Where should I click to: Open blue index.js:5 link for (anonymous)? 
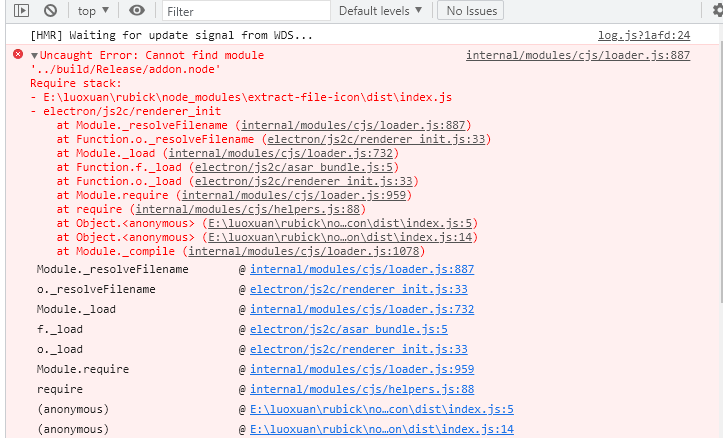[382, 409]
